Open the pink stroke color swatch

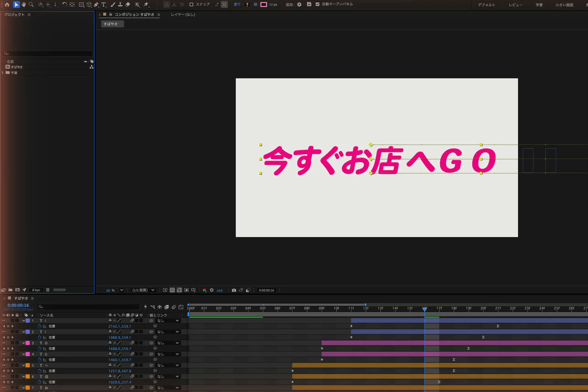[264, 5]
